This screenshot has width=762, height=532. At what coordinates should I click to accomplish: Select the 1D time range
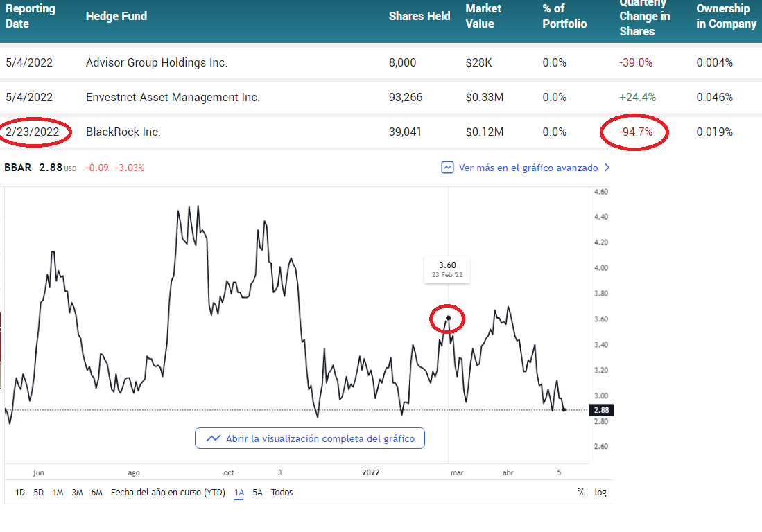point(20,493)
